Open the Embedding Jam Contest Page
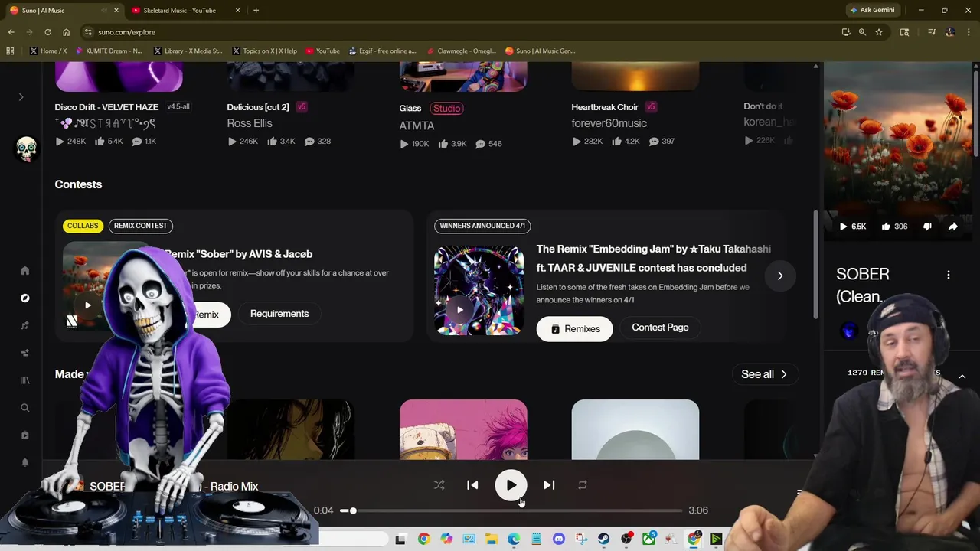The width and height of the screenshot is (980, 551). coord(660,328)
